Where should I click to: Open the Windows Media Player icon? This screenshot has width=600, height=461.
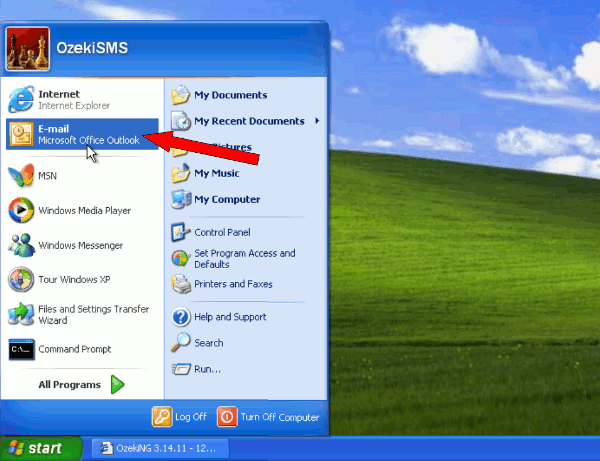click(x=21, y=210)
